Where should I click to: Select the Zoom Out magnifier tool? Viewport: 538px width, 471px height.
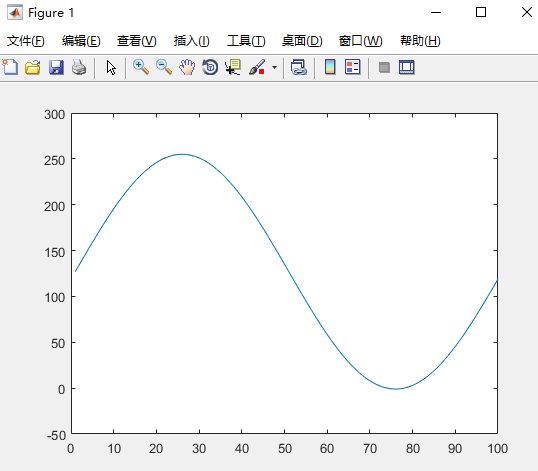(164, 67)
